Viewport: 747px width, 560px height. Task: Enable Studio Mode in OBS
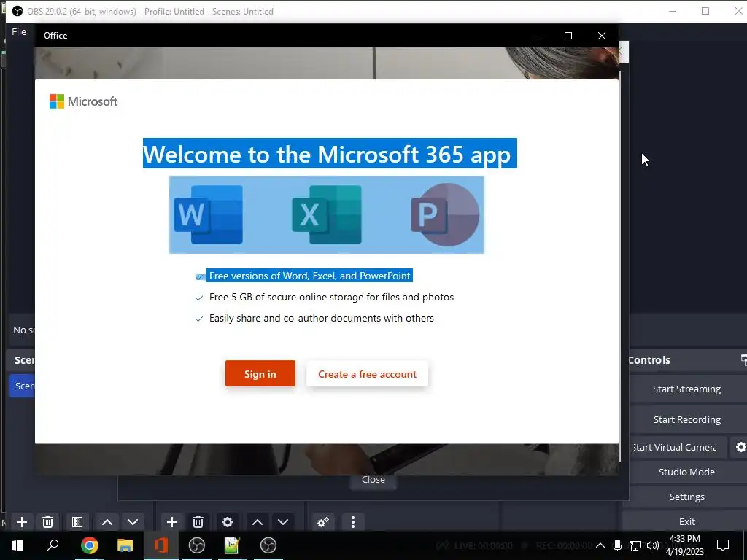tap(686, 472)
